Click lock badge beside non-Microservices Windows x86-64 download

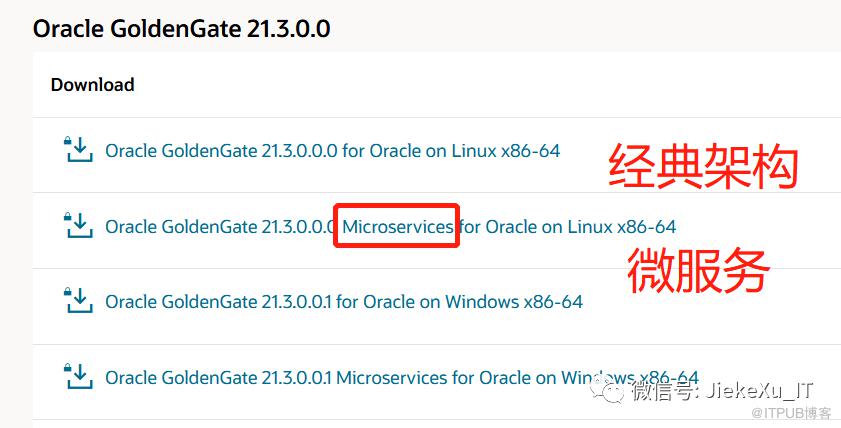(67, 293)
